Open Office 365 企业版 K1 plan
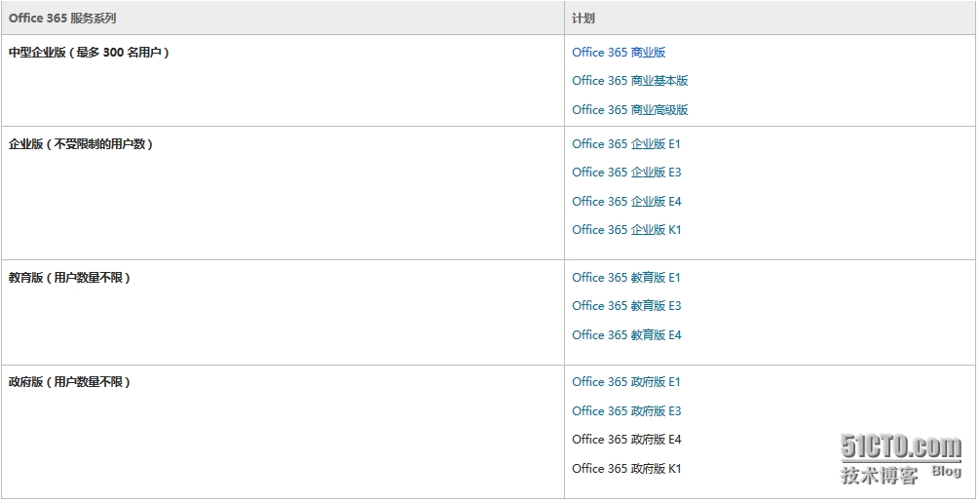 pos(626,230)
